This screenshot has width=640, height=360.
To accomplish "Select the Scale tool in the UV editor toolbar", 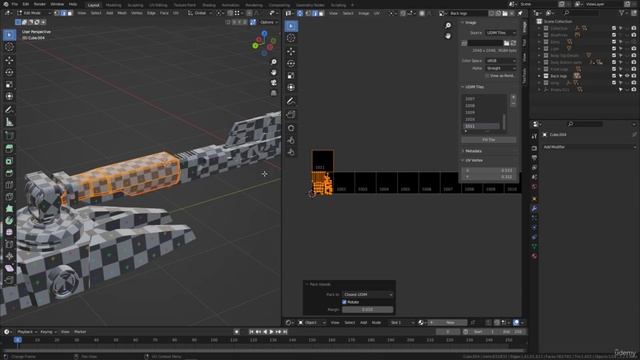I will (291, 76).
